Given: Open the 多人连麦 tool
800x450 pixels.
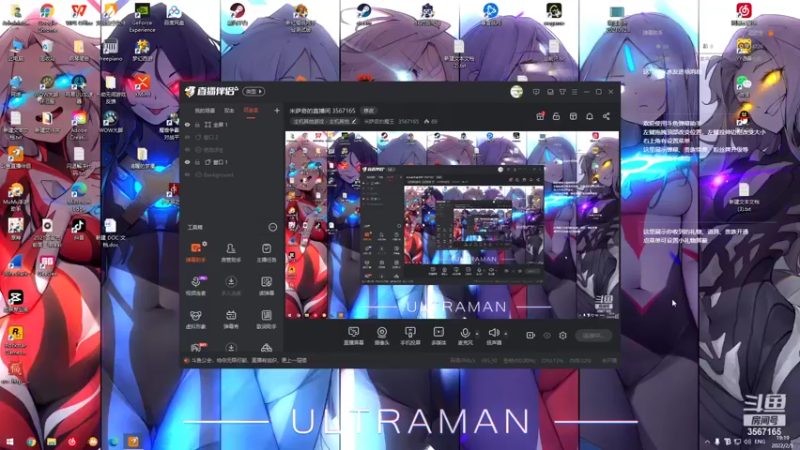Looking at the screenshot, I should pyautogui.click(x=231, y=286).
